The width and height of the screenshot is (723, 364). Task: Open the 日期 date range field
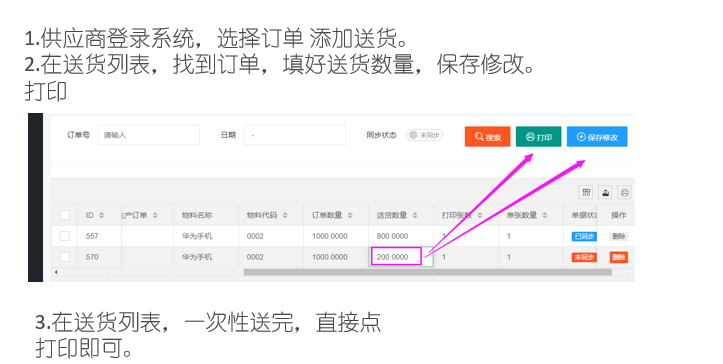coord(295,135)
